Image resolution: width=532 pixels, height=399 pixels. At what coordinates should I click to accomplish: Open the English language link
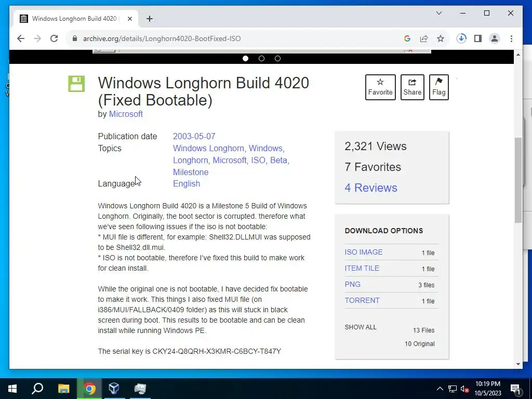[187, 183]
